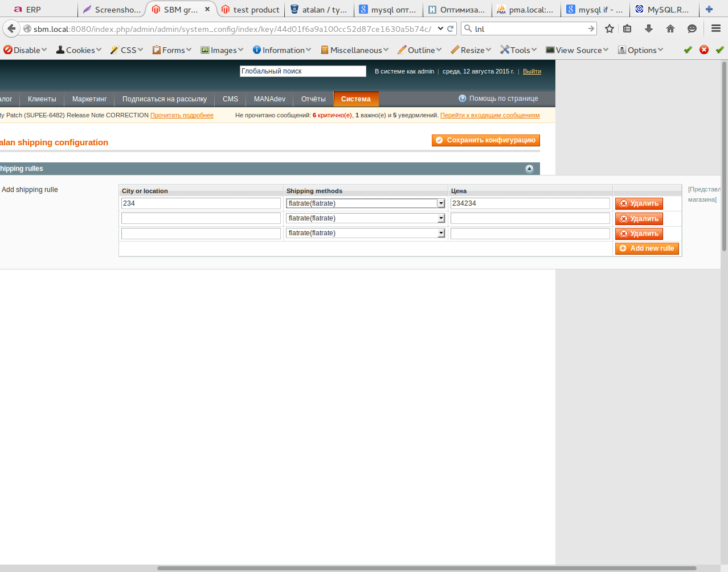Go back using the browser back arrow
This screenshot has height=572, width=728.
pos(11,28)
